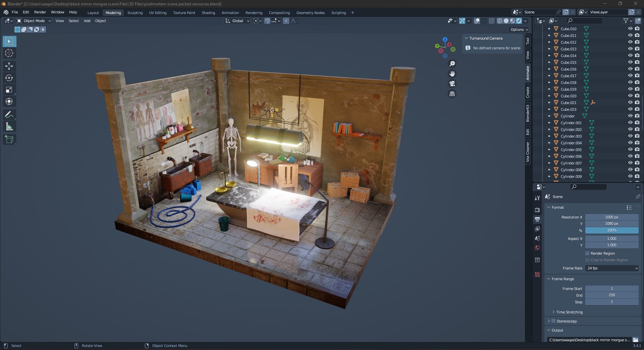
Task: Open the Object Mode dropdown
Action: 33,21
